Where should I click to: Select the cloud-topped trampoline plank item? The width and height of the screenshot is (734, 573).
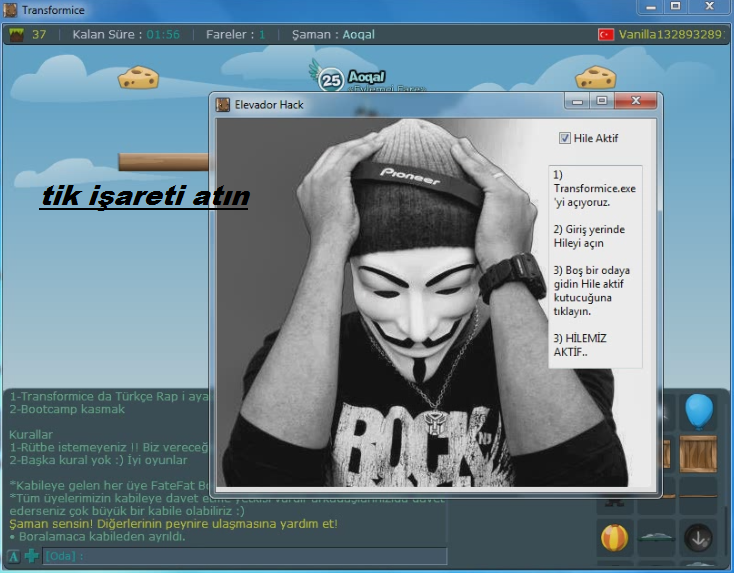click(x=656, y=538)
